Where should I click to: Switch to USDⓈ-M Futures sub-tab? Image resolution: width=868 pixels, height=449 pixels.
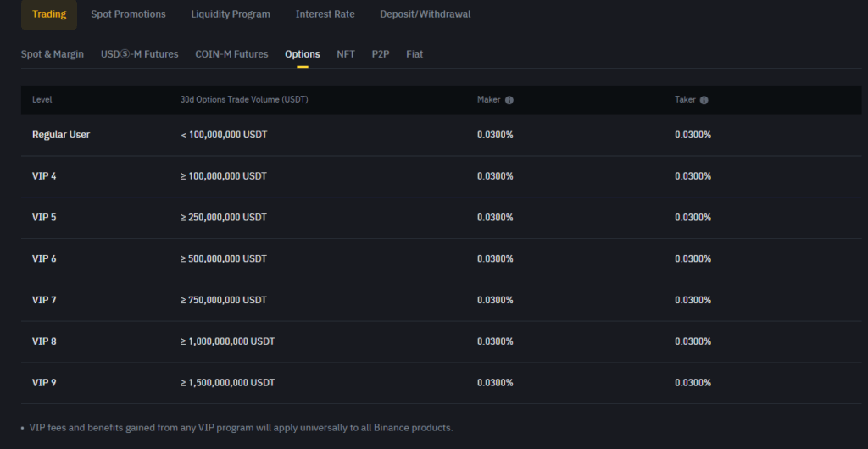pyautogui.click(x=140, y=54)
